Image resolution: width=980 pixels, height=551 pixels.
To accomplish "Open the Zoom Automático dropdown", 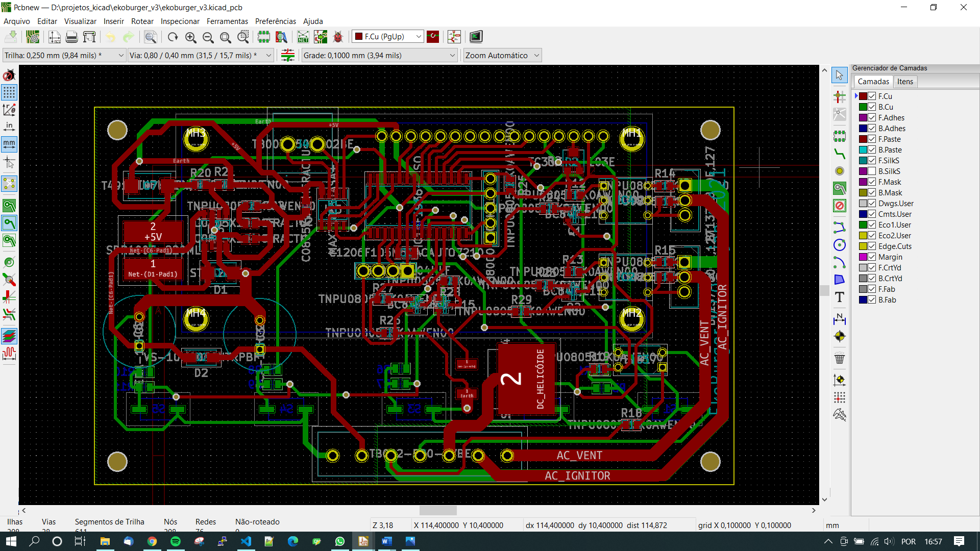I will tap(536, 56).
